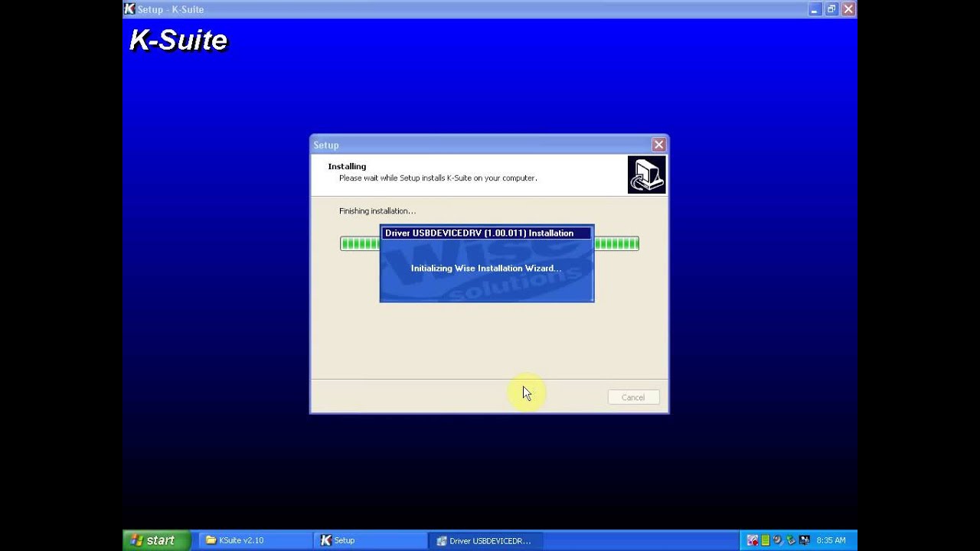980x551 pixels.
Task: Click the first tray icon with red dot
Action: coord(752,540)
